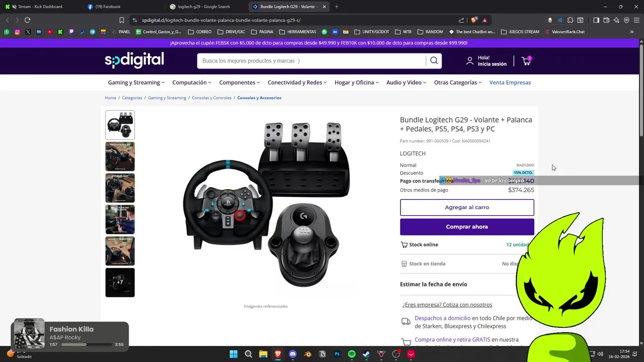Open the browser extensions puzzle icon

click(x=570, y=20)
